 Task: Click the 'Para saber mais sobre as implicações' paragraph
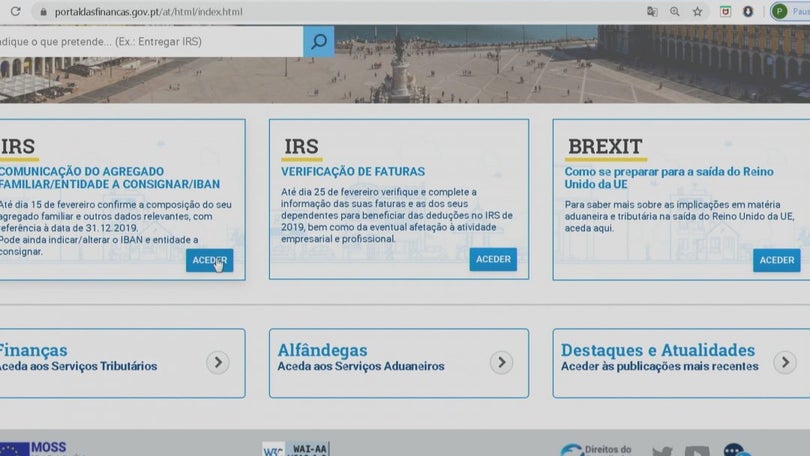coord(679,216)
